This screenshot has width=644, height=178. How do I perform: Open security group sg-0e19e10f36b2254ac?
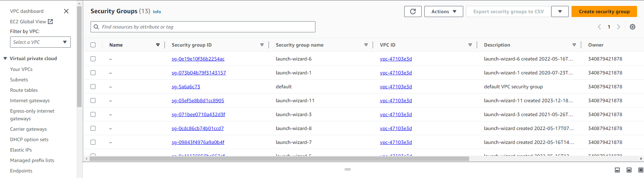click(198, 59)
